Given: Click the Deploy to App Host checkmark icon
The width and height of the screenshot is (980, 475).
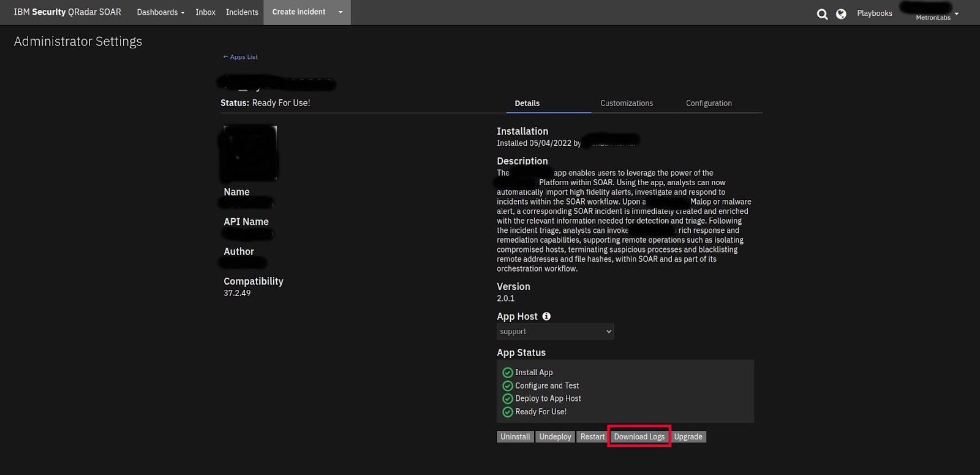Looking at the screenshot, I should [x=507, y=399].
